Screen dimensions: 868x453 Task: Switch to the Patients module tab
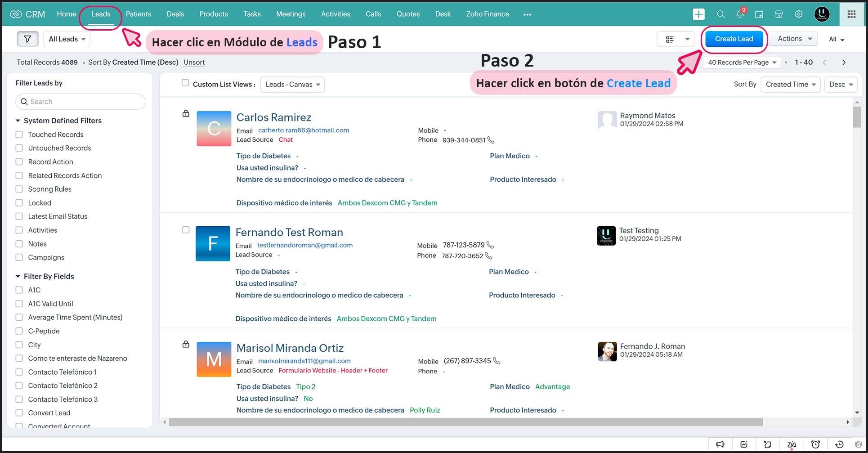tap(139, 14)
